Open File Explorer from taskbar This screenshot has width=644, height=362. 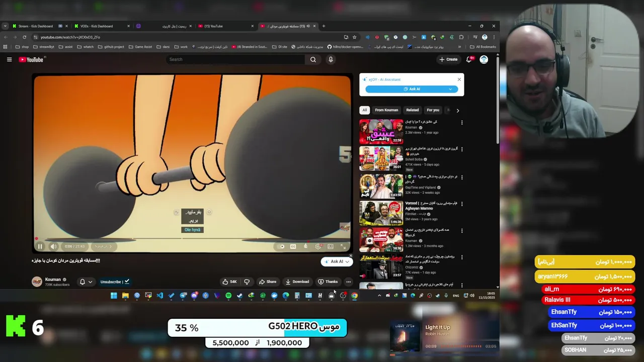pyautogui.click(x=125, y=296)
